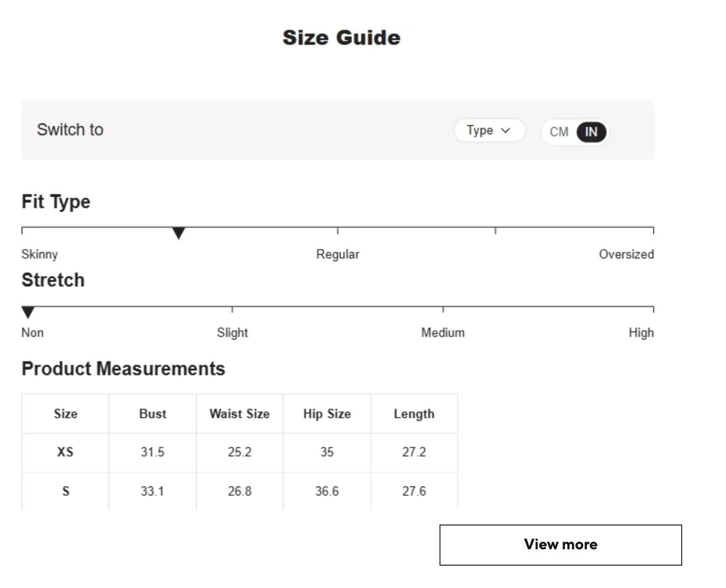Click the Stretch triangle marker at Non
Viewport: 726px width, 588px height.
click(28, 312)
